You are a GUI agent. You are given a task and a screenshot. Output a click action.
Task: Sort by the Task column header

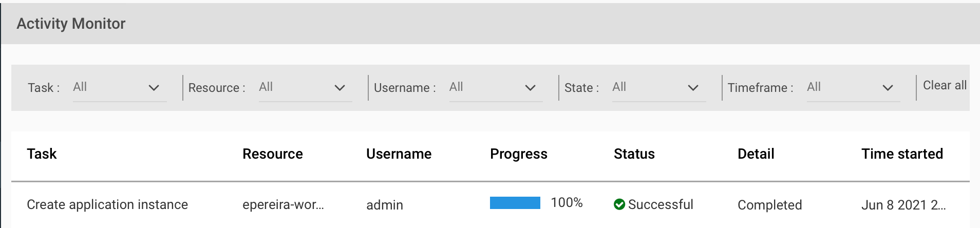[x=42, y=154]
